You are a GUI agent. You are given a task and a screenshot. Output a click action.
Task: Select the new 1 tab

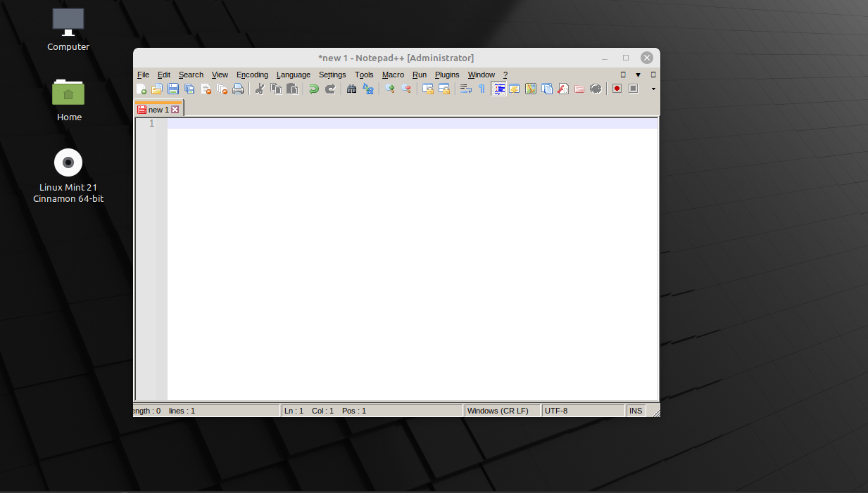click(158, 110)
